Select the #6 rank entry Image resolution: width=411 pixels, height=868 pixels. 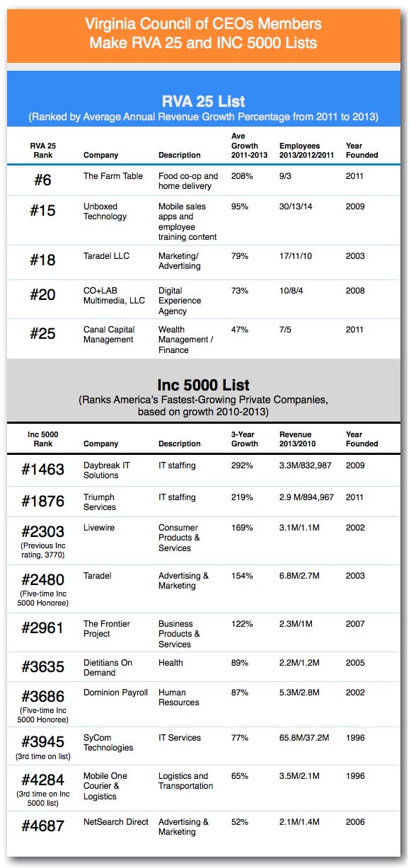(42, 180)
